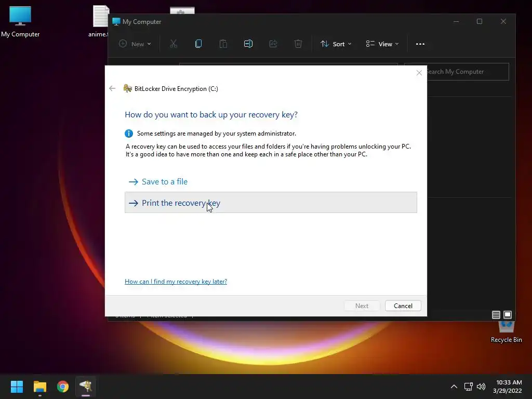The height and width of the screenshot is (399, 532).
Task: Click the BitLocker key icon in dialog header
Action: 128,88
